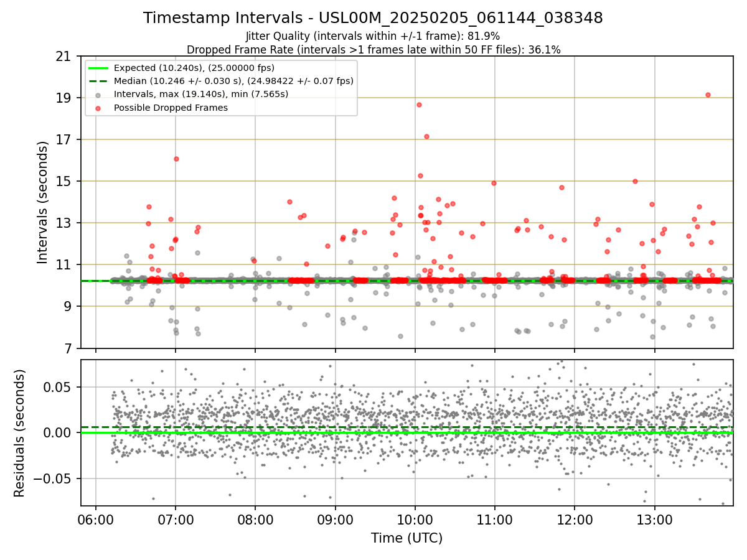Select legend entry 'Possible Dropped Frames'
The width and height of the screenshot is (747, 560).
(x=171, y=108)
